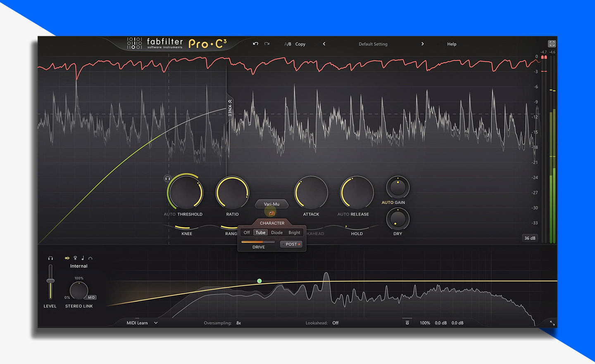Click the ATTACK knob
The height and width of the screenshot is (364, 595).
tap(311, 193)
